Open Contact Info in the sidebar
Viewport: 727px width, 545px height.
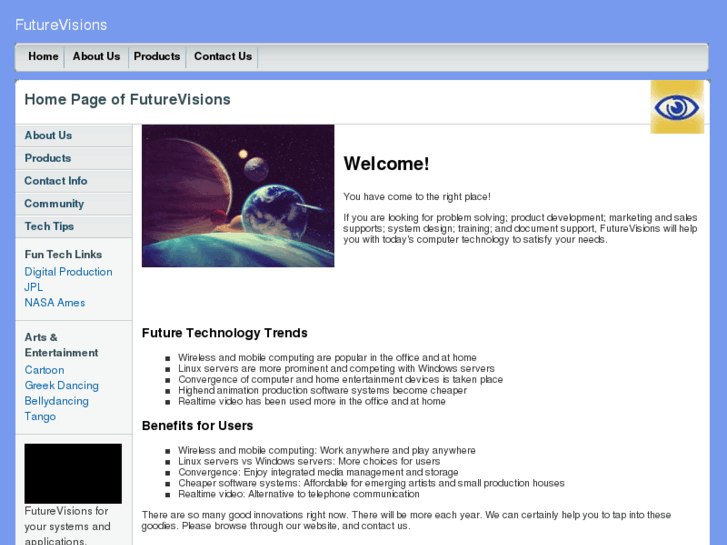pos(74,181)
